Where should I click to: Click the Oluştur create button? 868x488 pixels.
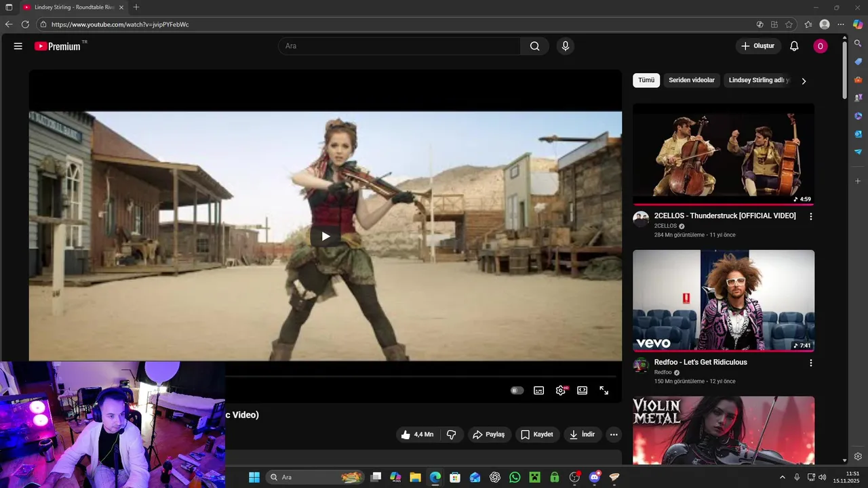tap(758, 46)
